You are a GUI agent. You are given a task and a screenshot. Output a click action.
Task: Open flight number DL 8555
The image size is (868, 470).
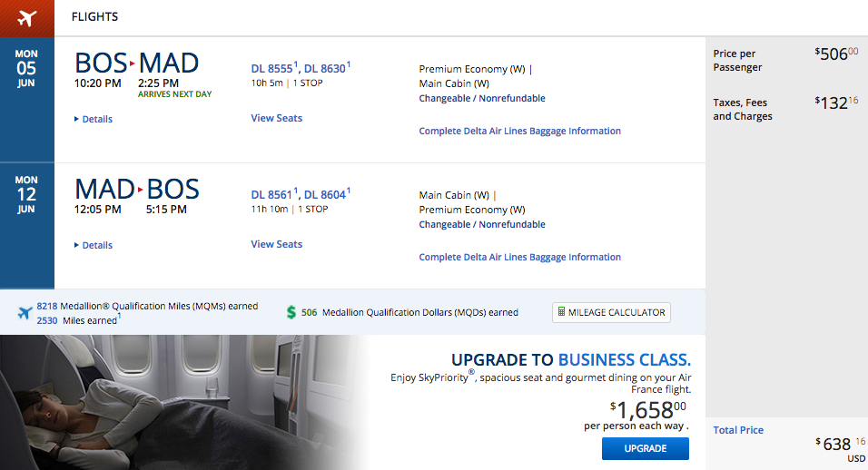271,69
